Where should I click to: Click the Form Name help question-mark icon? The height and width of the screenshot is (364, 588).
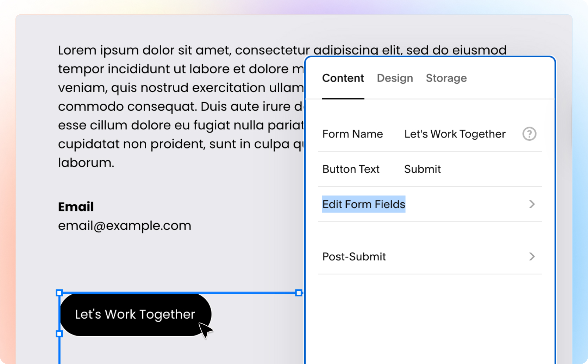click(529, 134)
